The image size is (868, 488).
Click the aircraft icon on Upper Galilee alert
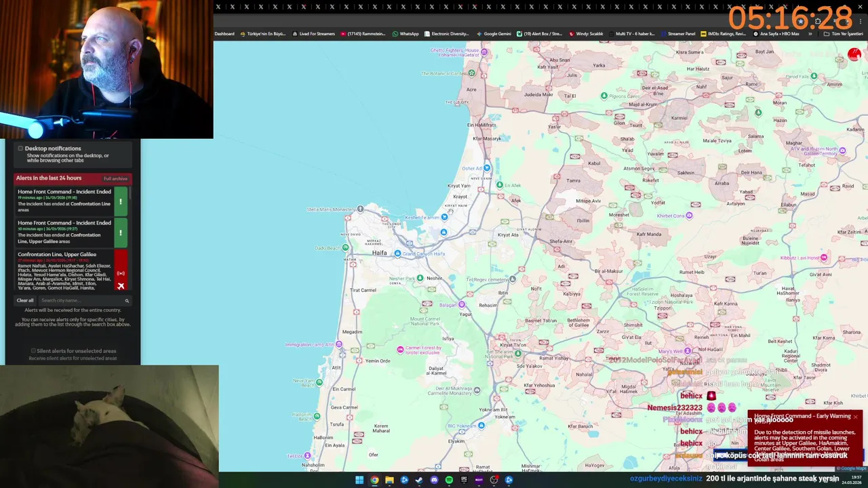pos(121,285)
